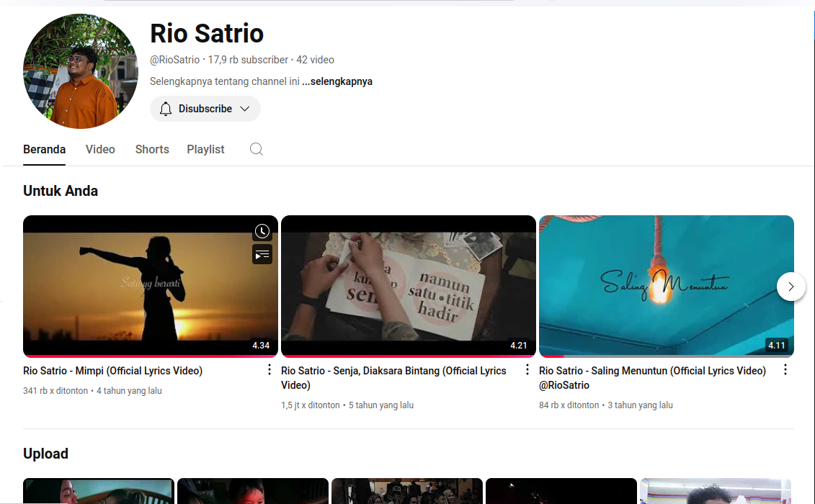This screenshot has width=815, height=504.
Task: Open the Disubscribe notification dropdown
Action: [205, 109]
